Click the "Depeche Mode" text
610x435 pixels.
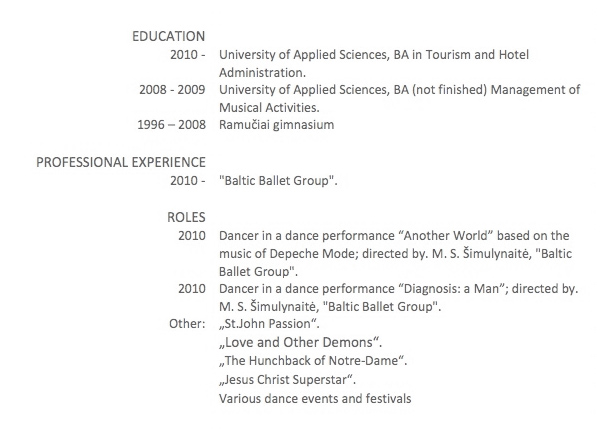(x=312, y=254)
